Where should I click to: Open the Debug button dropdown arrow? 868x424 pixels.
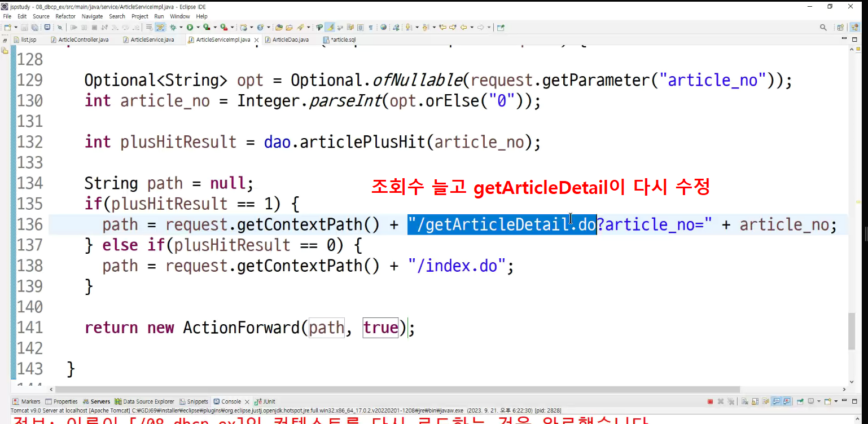181,27
